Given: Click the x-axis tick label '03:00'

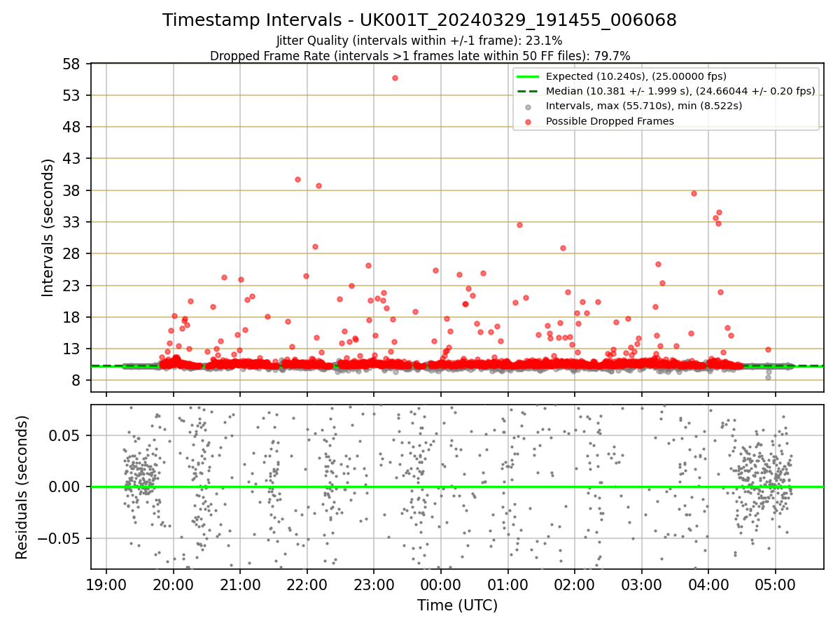Looking at the screenshot, I should pos(642,585).
